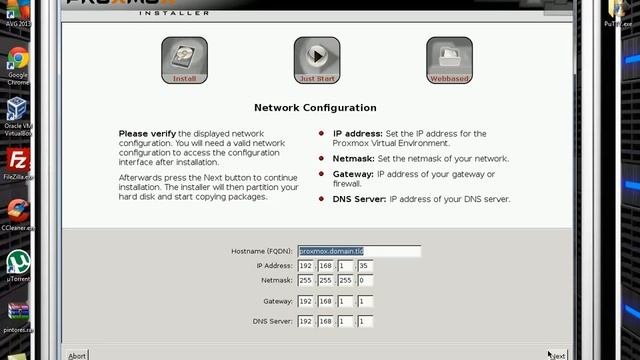Click the Next button
Image resolution: width=640 pixels, height=360 pixels.
pos(557,356)
